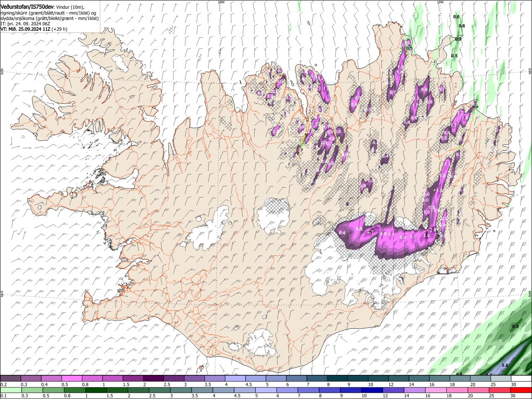The width and height of the screenshot is (532, 399).
Task: Click the palest green 0.1 swatch in lower legend row
Action: click(11, 390)
